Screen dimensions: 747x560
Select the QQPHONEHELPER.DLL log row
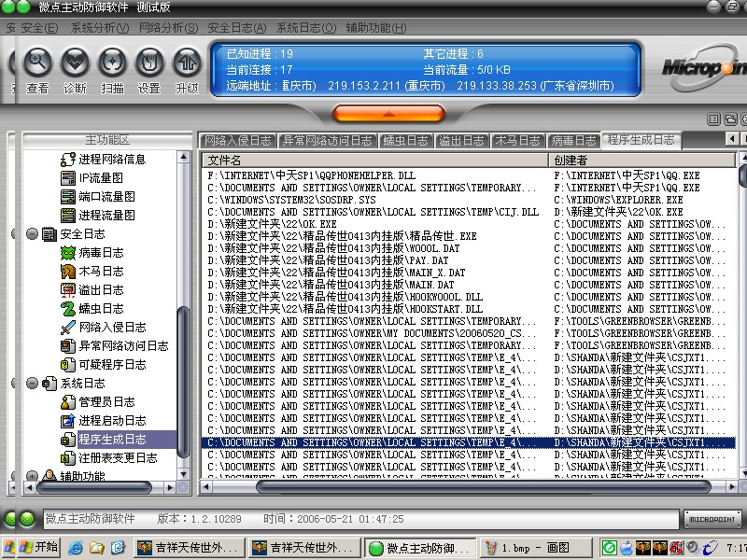point(469,175)
